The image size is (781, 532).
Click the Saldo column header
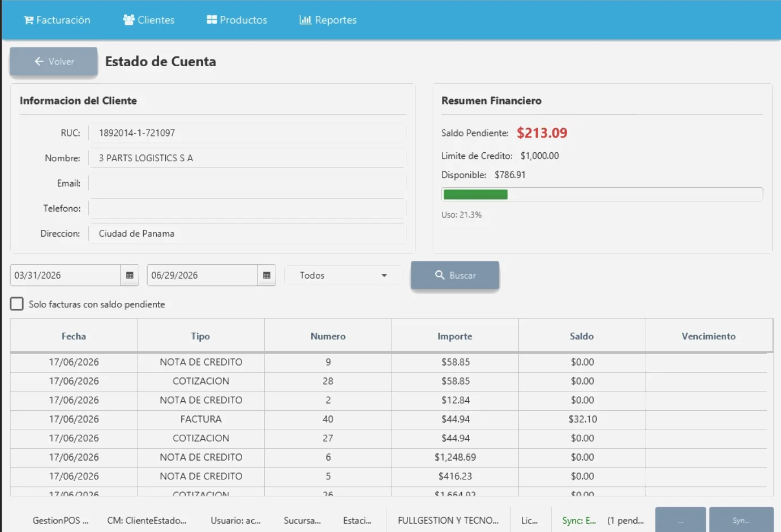pyautogui.click(x=582, y=336)
